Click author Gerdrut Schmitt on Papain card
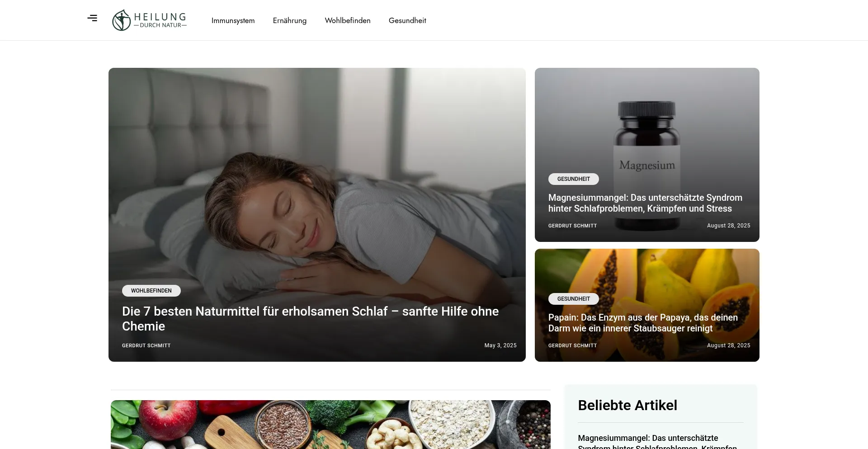This screenshot has width=868, height=449. tap(573, 345)
